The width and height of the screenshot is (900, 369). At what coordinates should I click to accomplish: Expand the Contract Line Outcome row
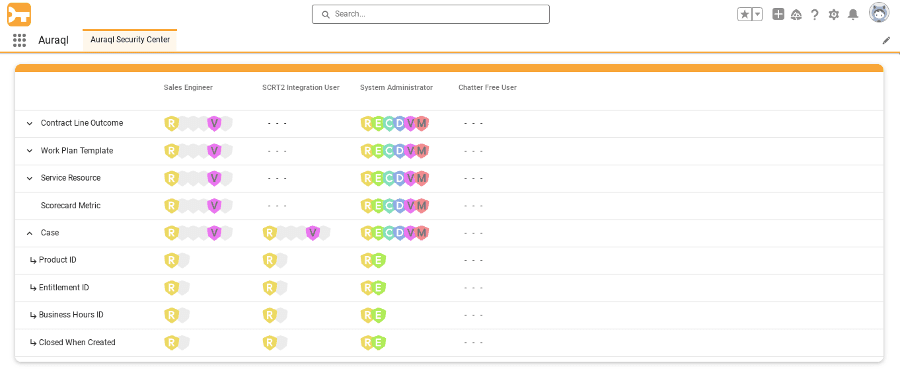click(x=30, y=123)
